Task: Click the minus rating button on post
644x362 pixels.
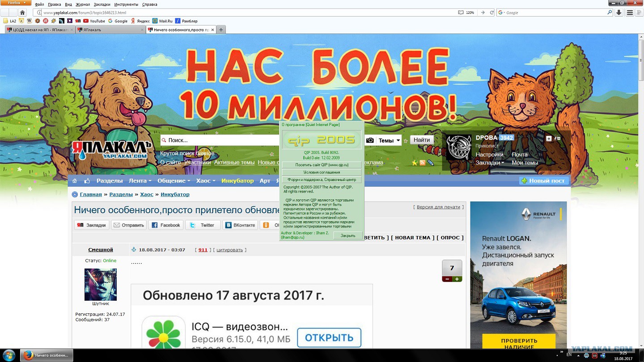Action: coord(447,279)
